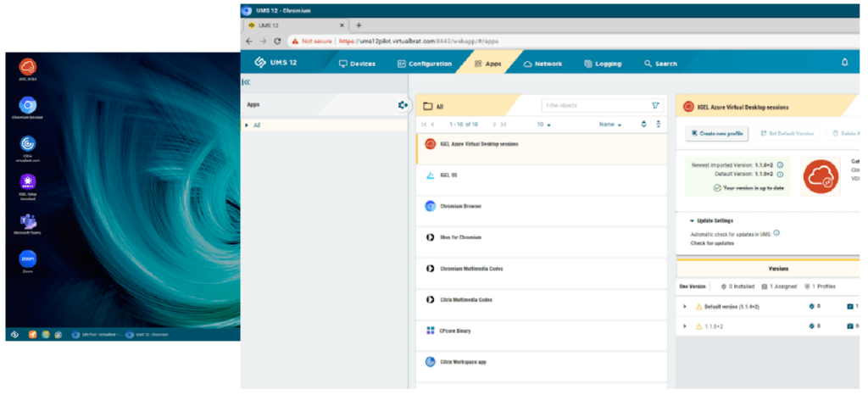Open the Citrix desktop shortcut
Viewport: 868px width, 395px height.
pos(27,144)
